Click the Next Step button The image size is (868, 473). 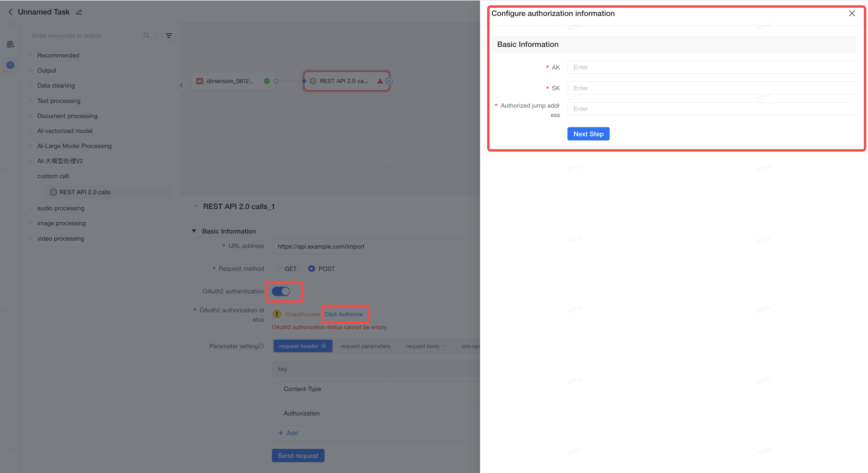click(588, 134)
